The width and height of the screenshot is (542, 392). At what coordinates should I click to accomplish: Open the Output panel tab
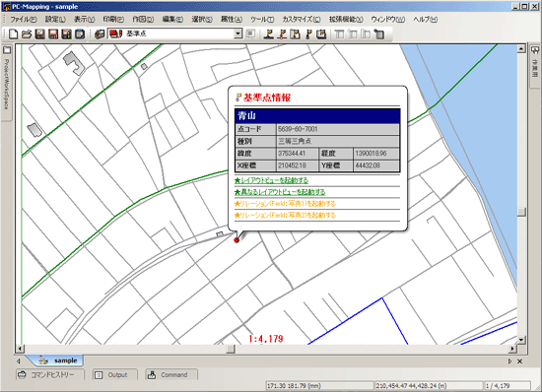(x=115, y=374)
